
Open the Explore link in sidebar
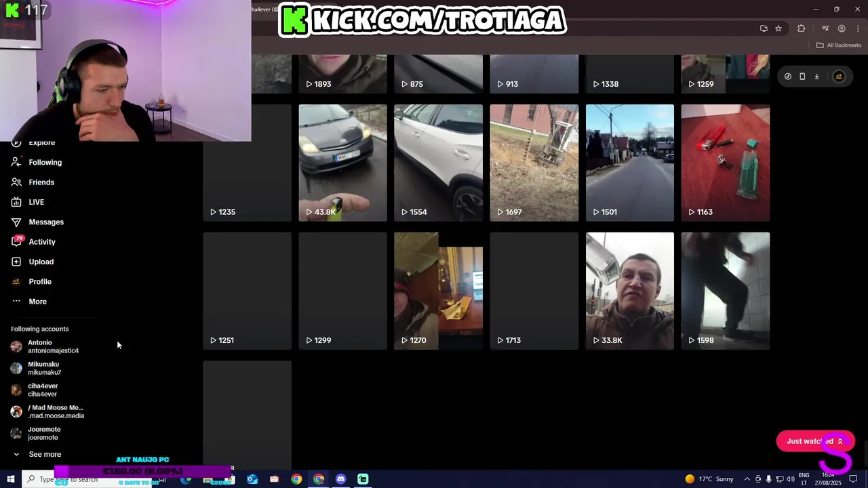pos(41,143)
